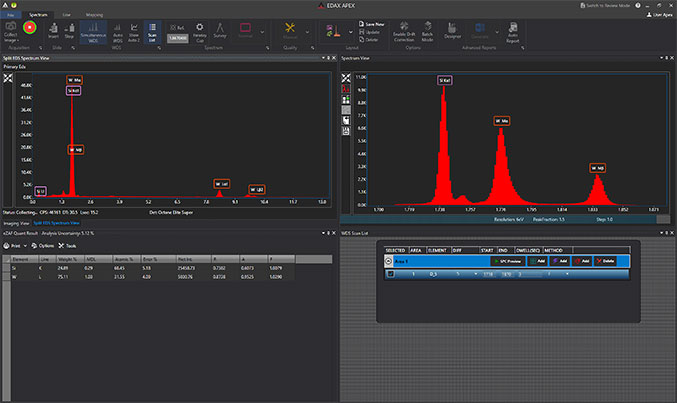677x403 pixels.
Task: Click expand icon in WDS spectrum view
Action: tap(346, 78)
